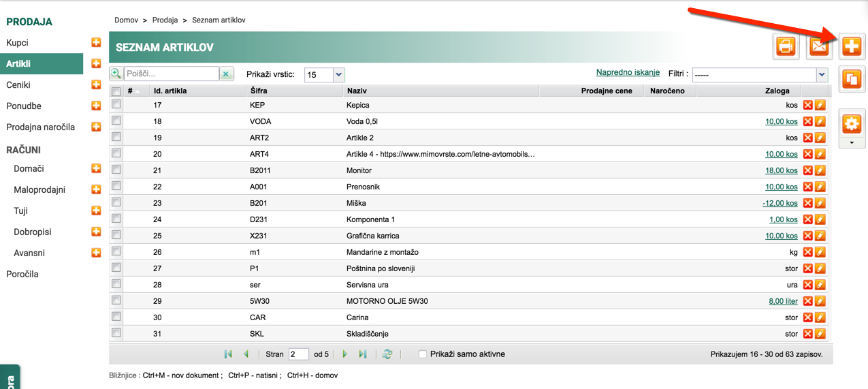Viewport: 868px width, 389px height.
Task: Check the box for MOTORNO OLJE 5W30
Action: click(x=116, y=300)
